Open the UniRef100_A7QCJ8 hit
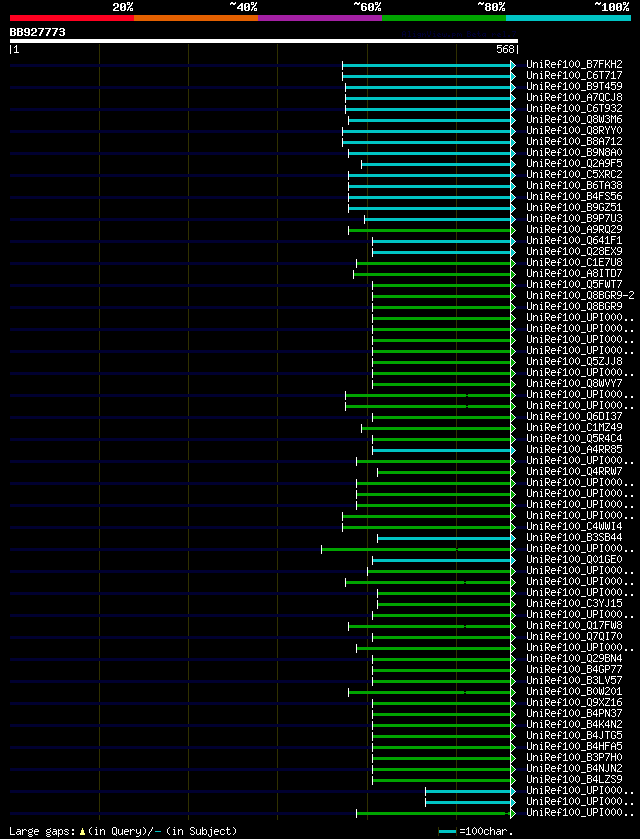 point(574,97)
